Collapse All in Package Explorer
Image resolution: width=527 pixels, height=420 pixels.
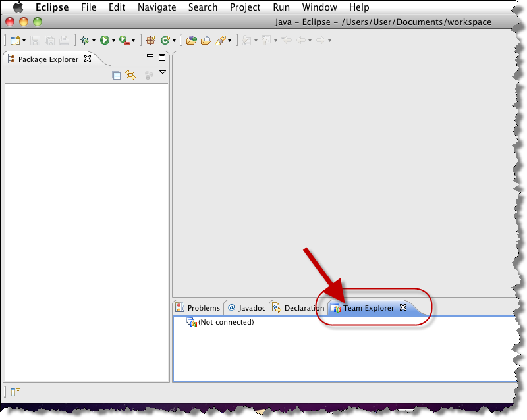click(x=117, y=76)
